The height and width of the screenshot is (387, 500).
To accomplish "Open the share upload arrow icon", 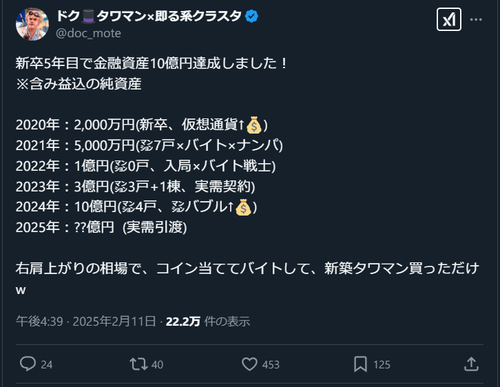I will pos(471,364).
